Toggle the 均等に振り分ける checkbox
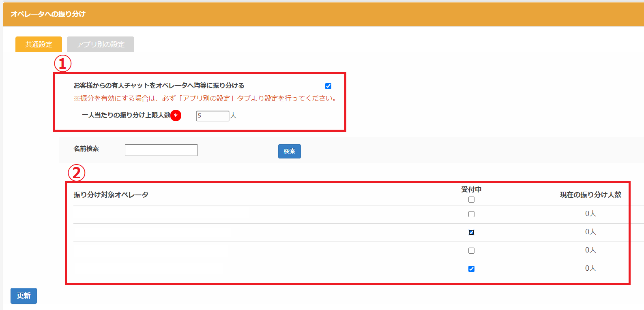The height and width of the screenshot is (310, 644). tap(328, 86)
